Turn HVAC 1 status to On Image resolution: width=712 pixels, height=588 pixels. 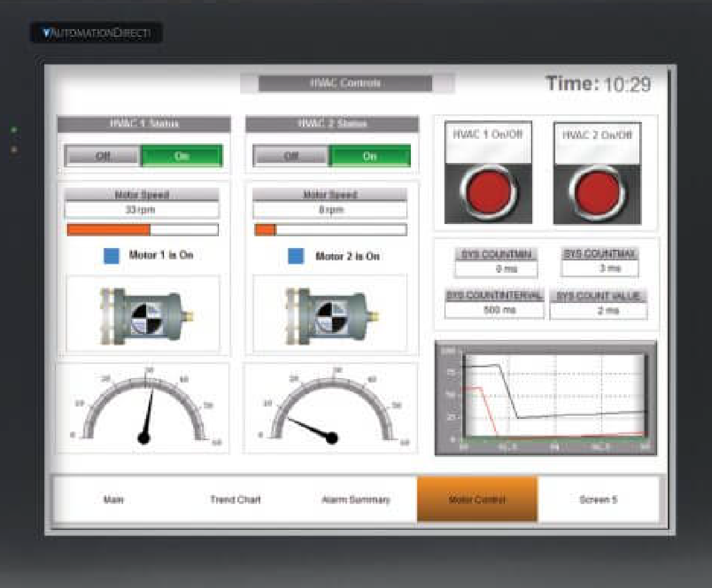[182, 156]
